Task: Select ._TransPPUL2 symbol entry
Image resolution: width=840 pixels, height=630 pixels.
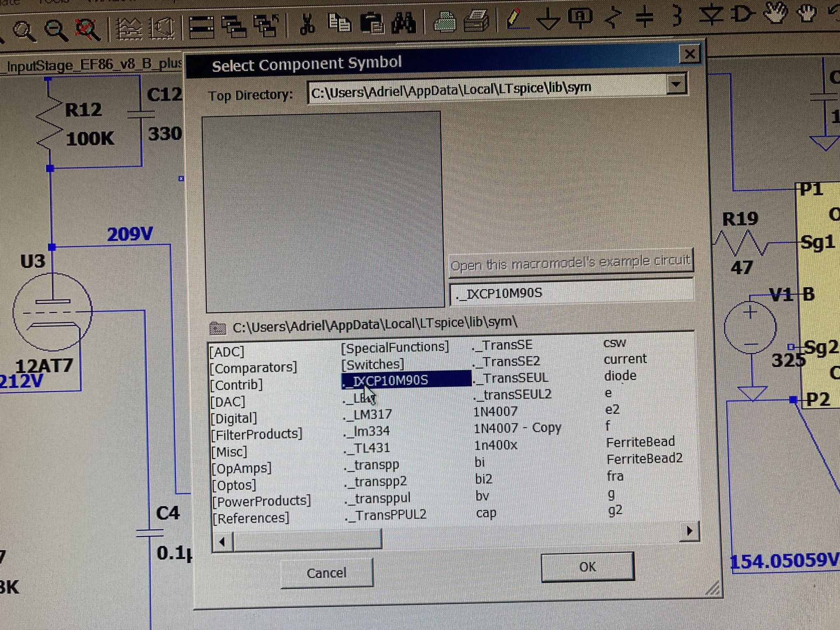Action: pos(386,515)
